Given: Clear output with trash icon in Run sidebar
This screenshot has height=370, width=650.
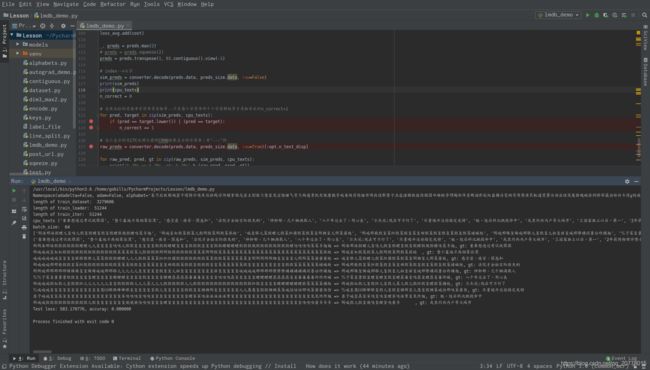Looking at the screenshot, I should point(24,236).
